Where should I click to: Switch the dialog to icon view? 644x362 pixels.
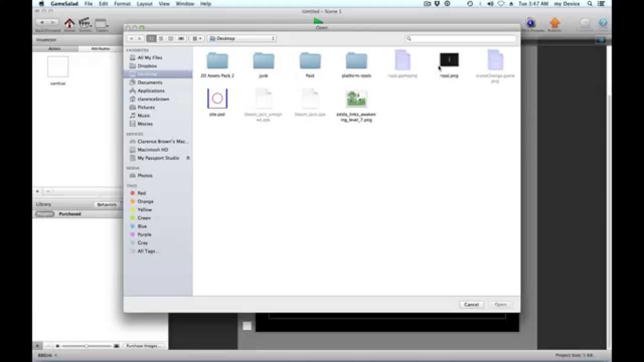151,38
